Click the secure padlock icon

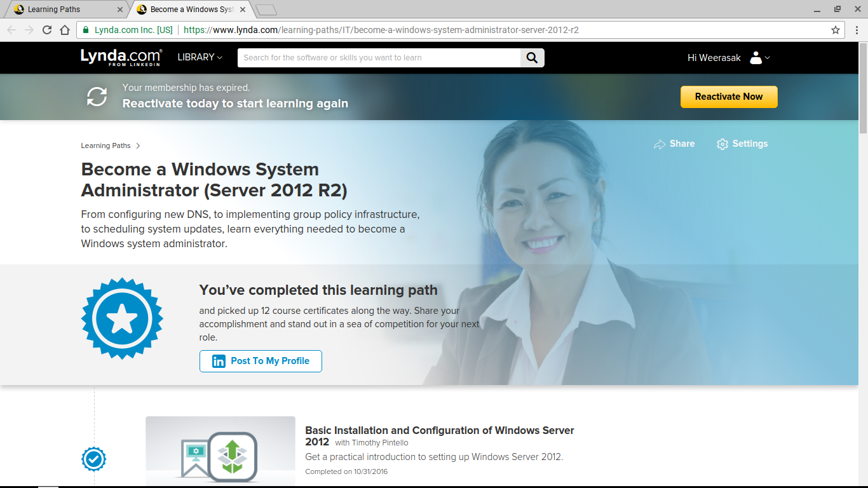[86, 30]
